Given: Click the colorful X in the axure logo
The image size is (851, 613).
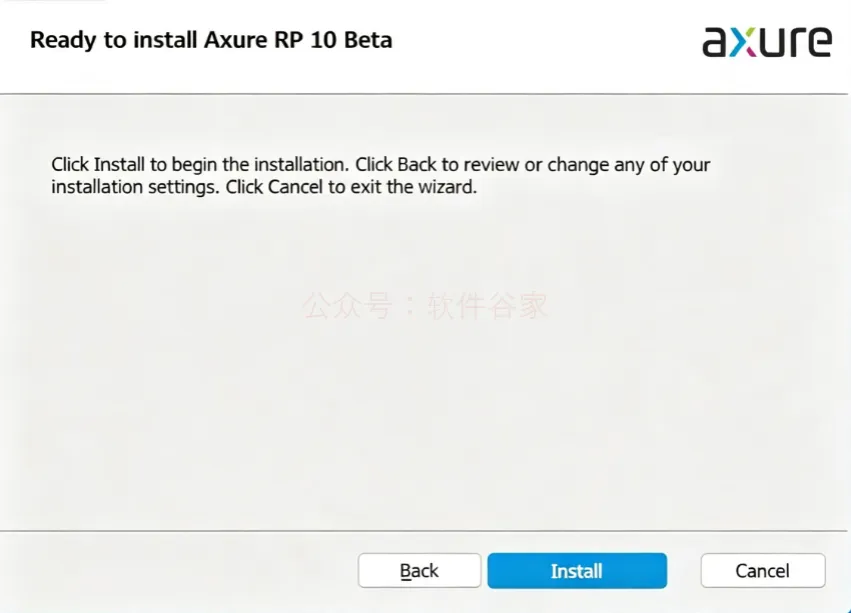Looking at the screenshot, I should tap(742, 42).
